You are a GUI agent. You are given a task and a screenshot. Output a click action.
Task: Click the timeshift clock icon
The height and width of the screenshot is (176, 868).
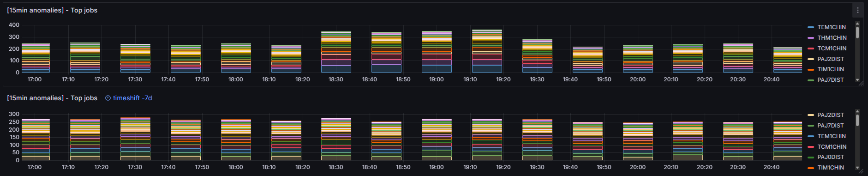click(x=108, y=98)
